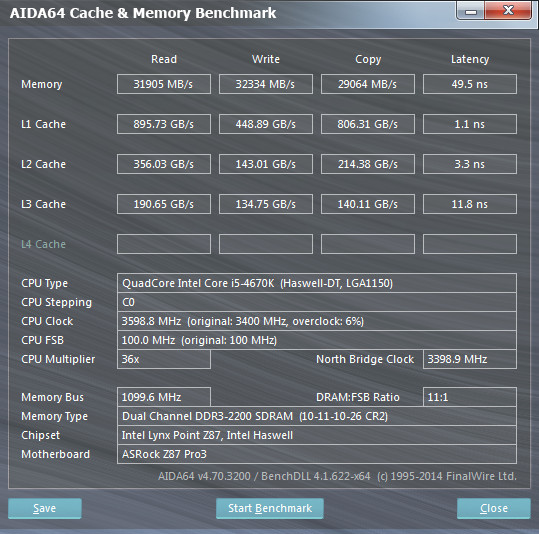The image size is (539, 534).
Task: Click L3 Cache Read 190.65 GB/s
Action: point(164,204)
